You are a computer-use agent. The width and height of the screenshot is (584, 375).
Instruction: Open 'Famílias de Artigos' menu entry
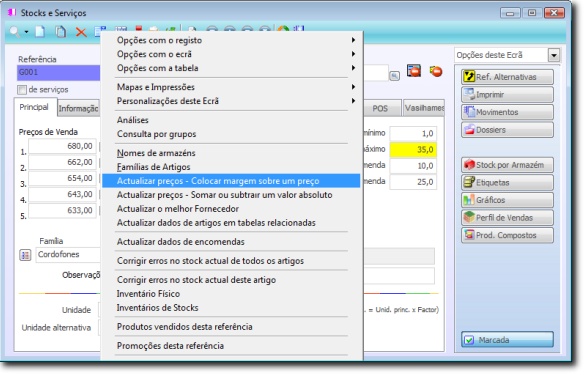click(x=231, y=167)
